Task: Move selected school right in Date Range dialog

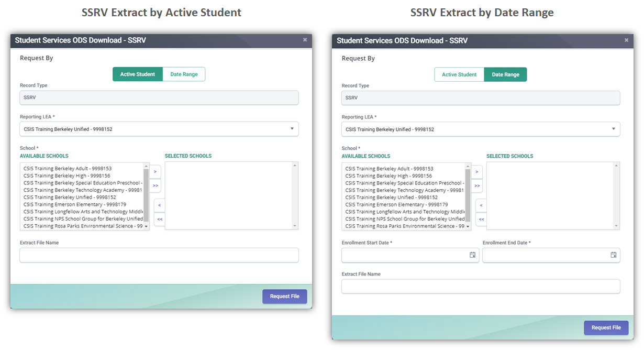Action: click(477, 171)
